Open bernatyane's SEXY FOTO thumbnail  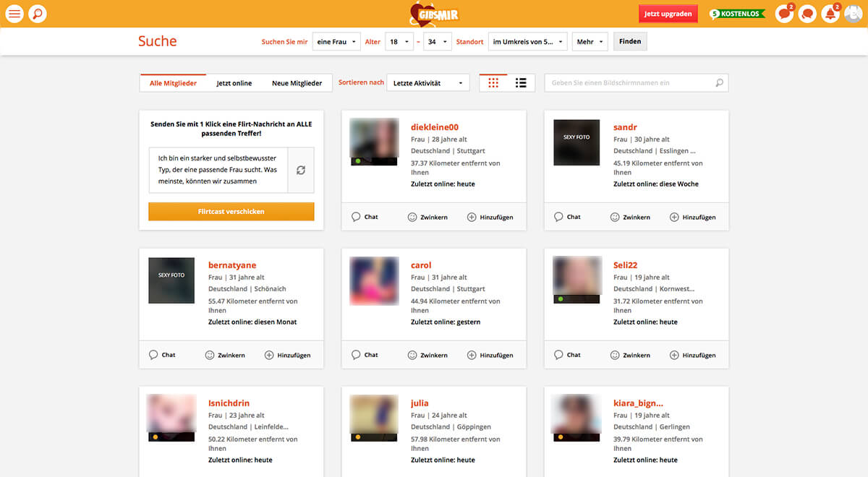[171, 280]
